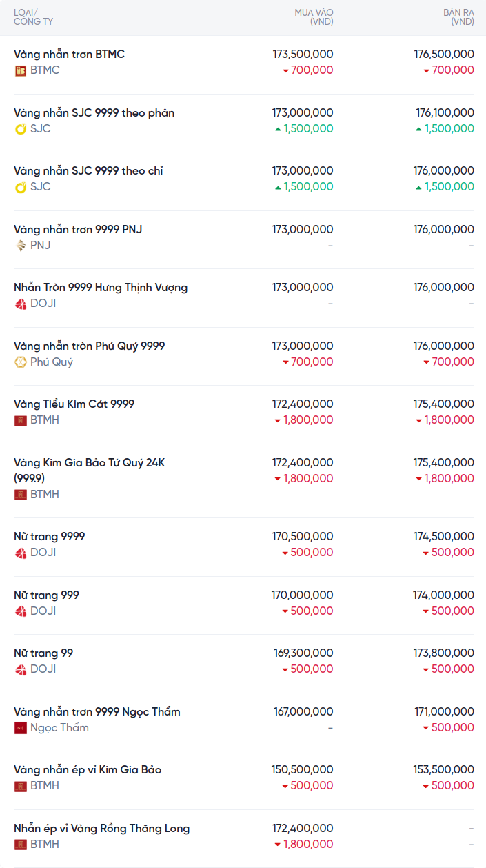Click BTMC buy price 173,500,000

303,54
